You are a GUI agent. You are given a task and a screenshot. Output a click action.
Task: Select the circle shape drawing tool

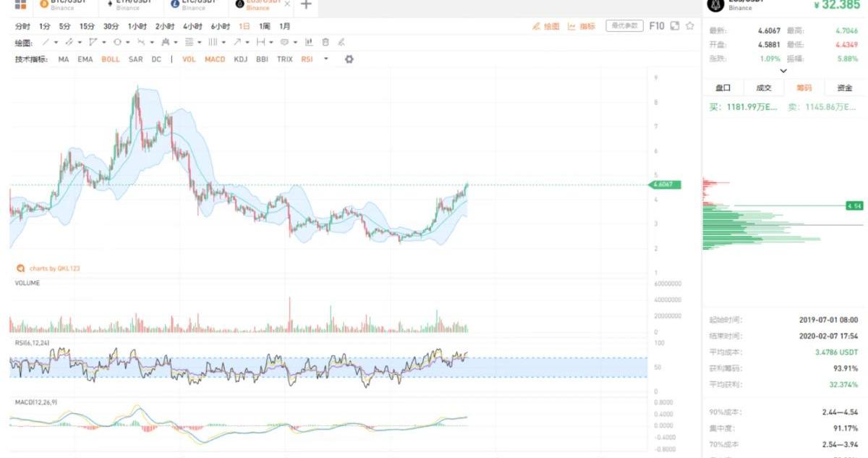(x=117, y=43)
